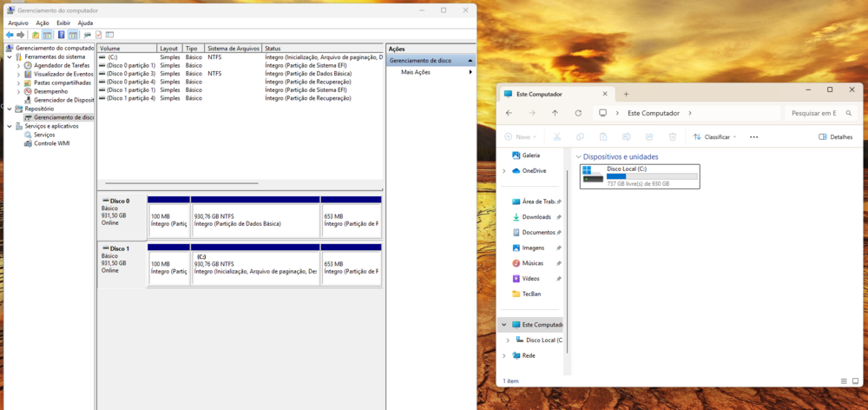Click the blue Help icon in toolbar
The width and height of the screenshot is (868, 410).
pos(62,35)
